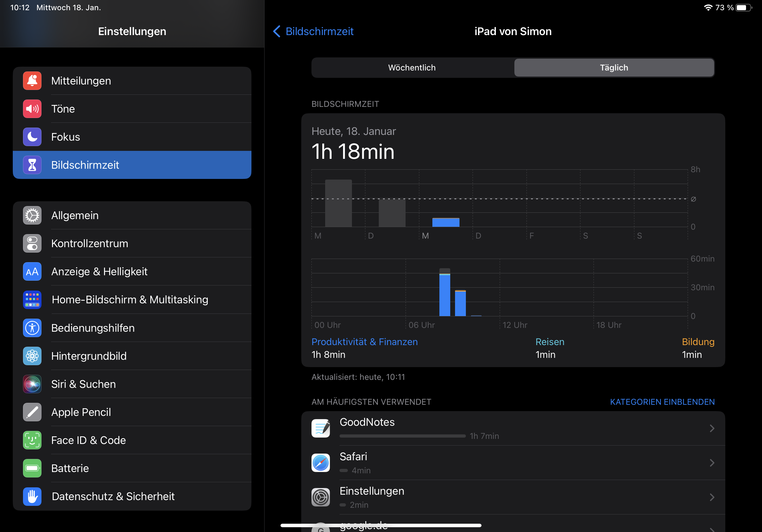762x532 pixels.
Task: Open the Siri & Suchen icon
Action: pos(32,384)
